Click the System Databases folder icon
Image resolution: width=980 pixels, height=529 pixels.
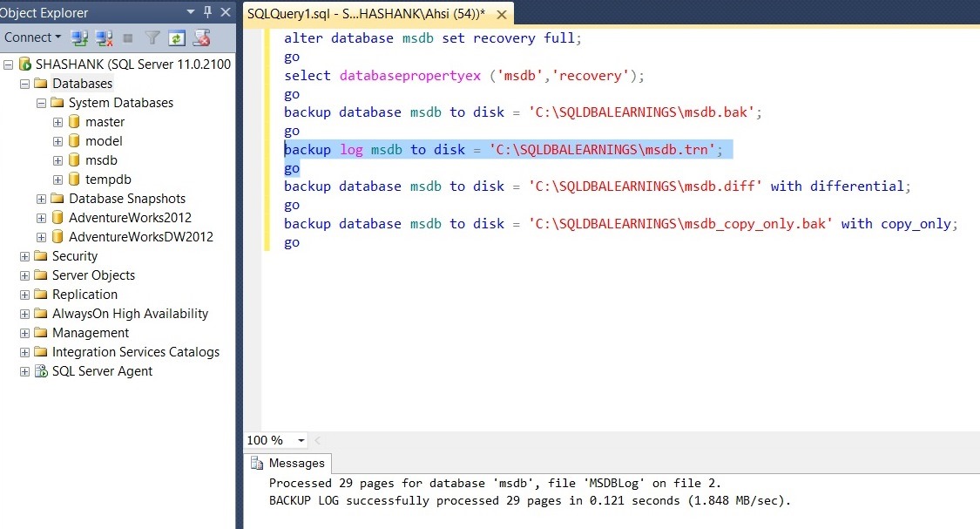57,103
